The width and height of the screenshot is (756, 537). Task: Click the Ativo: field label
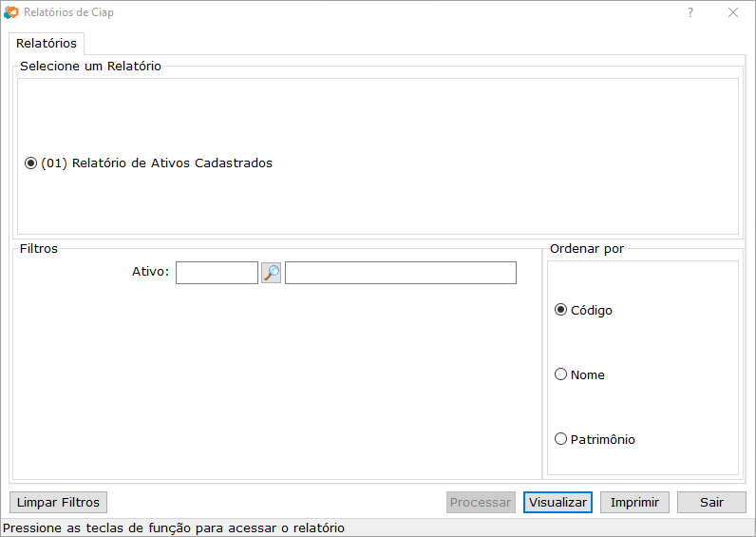(150, 272)
